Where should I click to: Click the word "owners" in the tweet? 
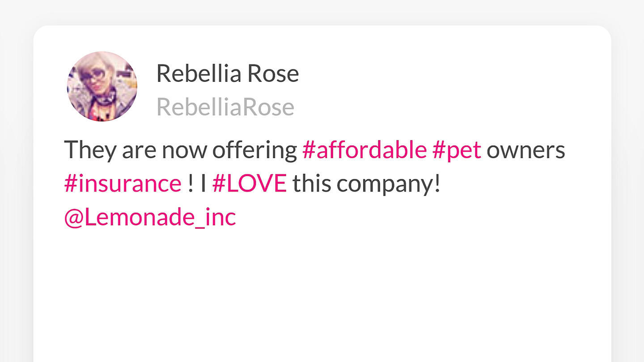coord(525,150)
